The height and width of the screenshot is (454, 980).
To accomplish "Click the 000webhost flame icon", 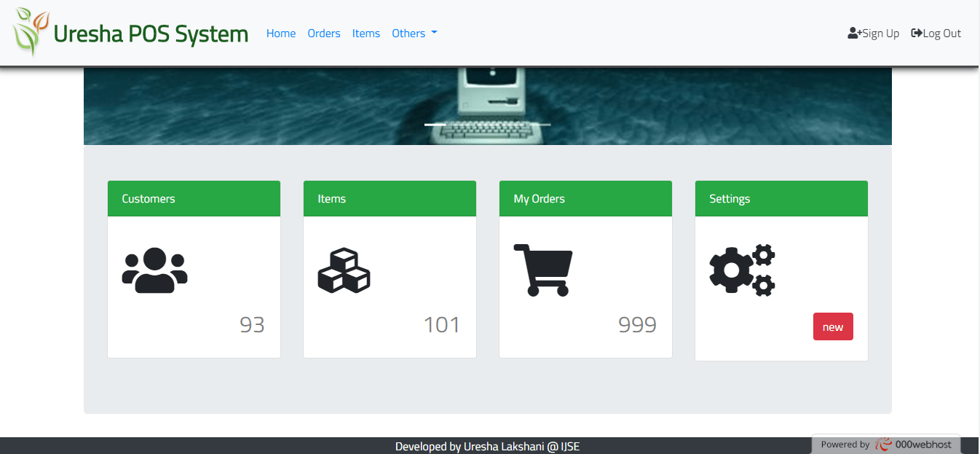I will pos(883,444).
